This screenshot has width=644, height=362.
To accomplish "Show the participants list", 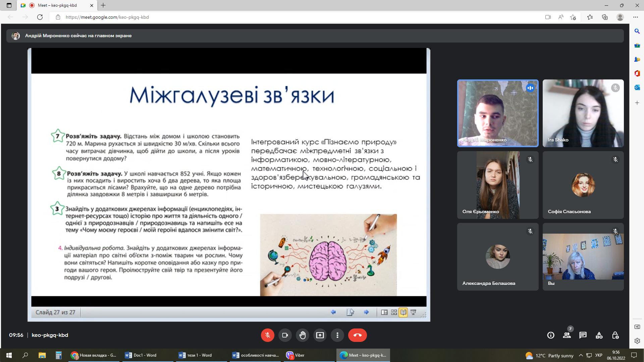I will point(567,335).
